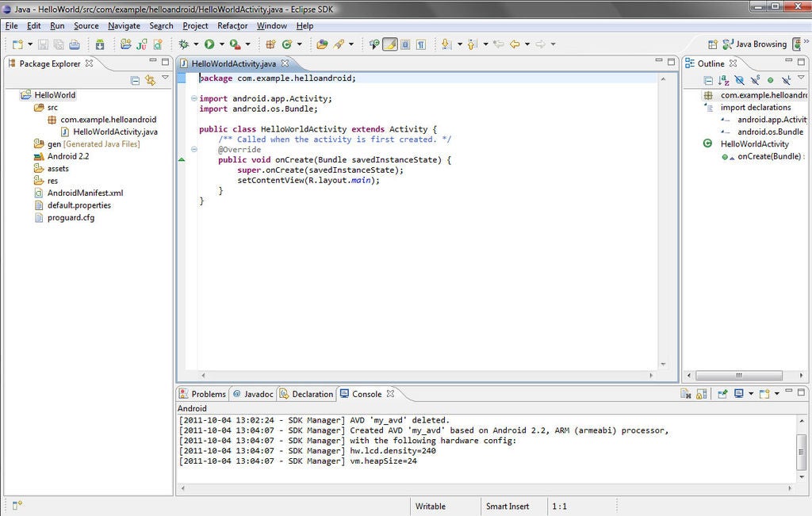Open Perspective using the icon beside Java Browsing
The image size is (812, 516).
[713, 44]
